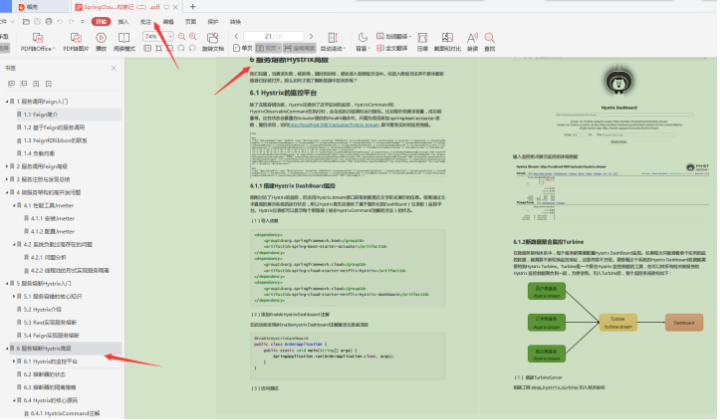
Task: Switch to reading mode book icon
Action: [124, 41]
